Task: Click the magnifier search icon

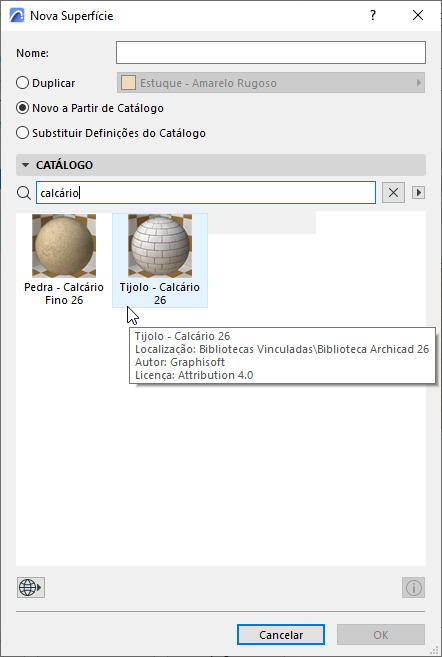Action: [x=24, y=193]
